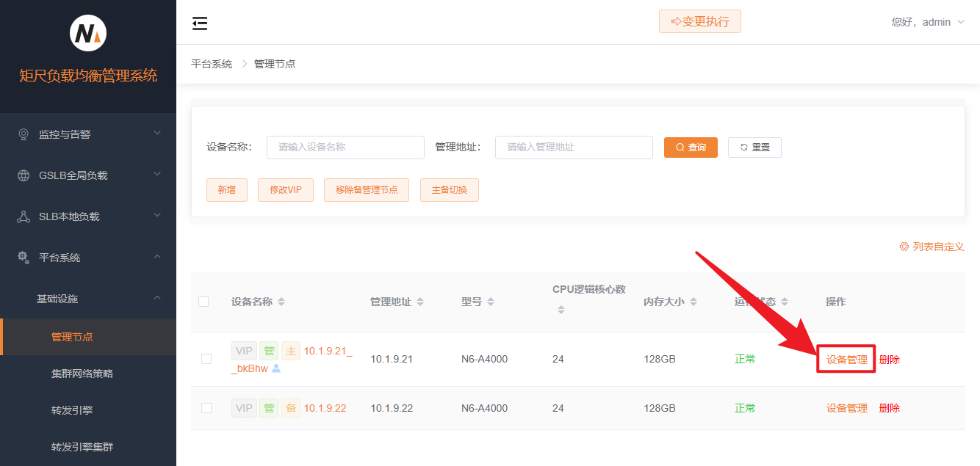Toggle the select-all checkbox in table header

pos(203,302)
